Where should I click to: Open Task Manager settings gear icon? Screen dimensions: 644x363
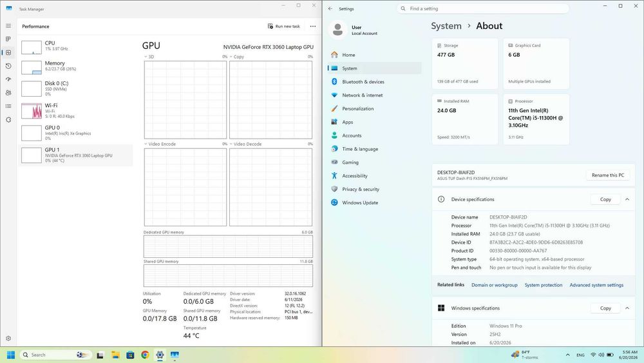point(8,338)
